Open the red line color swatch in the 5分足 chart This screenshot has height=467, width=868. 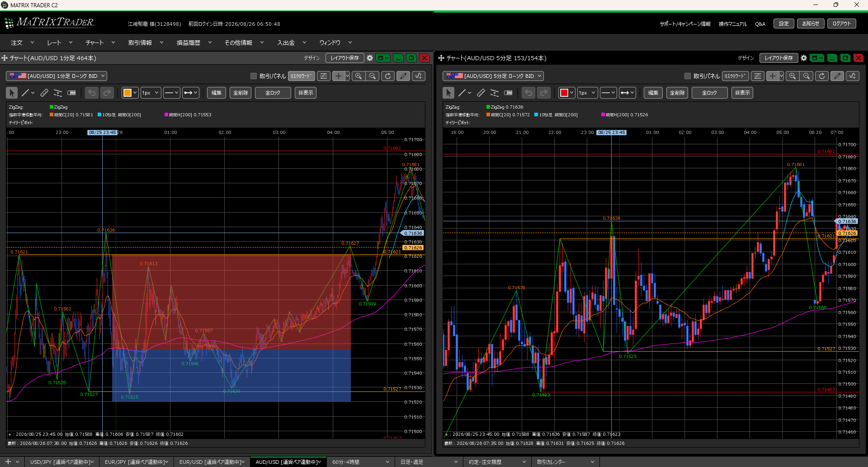[x=566, y=93]
